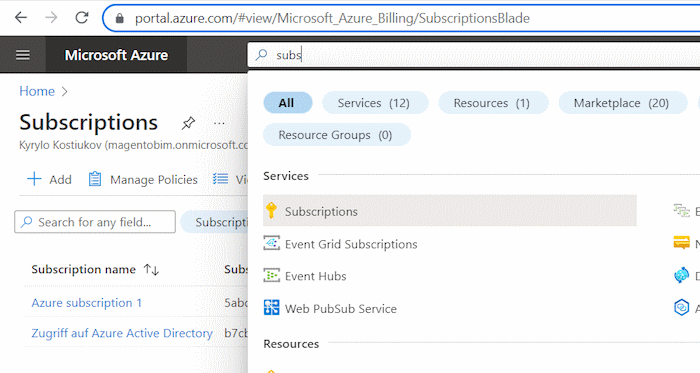Pin the Subscriptions blade with the pin icon

click(x=188, y=123)
